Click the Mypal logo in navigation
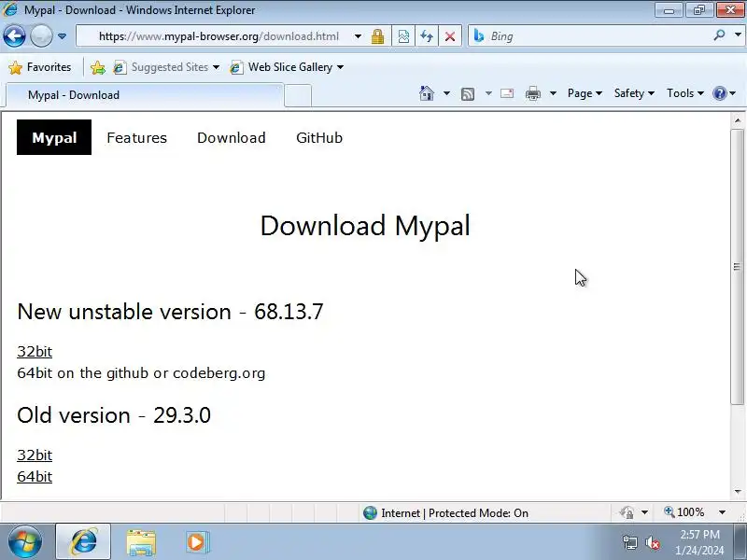Image resolution: width=747 pixels, height=560 pixels. coord(54,137)
